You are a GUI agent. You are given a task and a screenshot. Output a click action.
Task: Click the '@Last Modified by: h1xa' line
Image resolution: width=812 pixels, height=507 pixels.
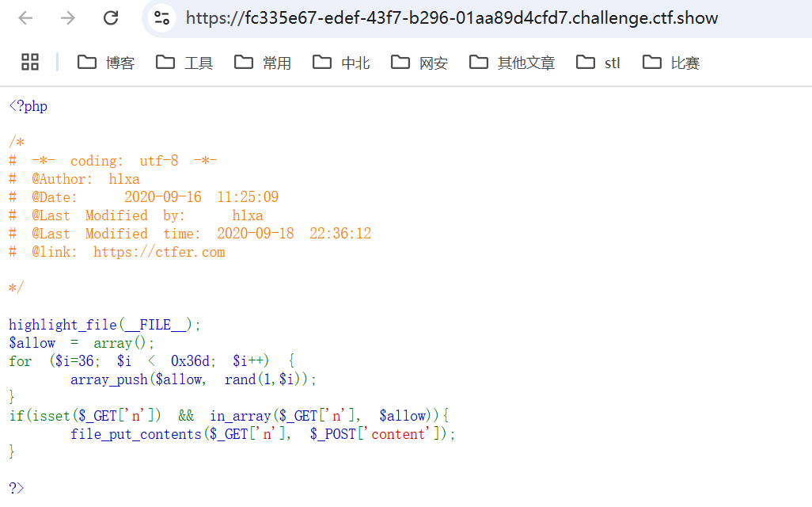coord(135,215)
